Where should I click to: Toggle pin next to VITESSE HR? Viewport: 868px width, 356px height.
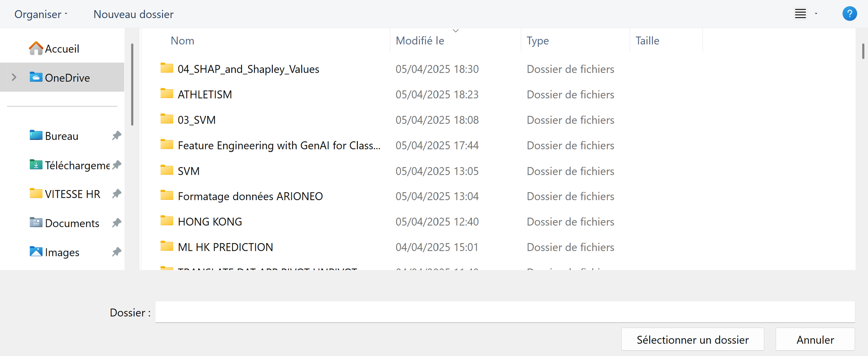pos(116,194)
